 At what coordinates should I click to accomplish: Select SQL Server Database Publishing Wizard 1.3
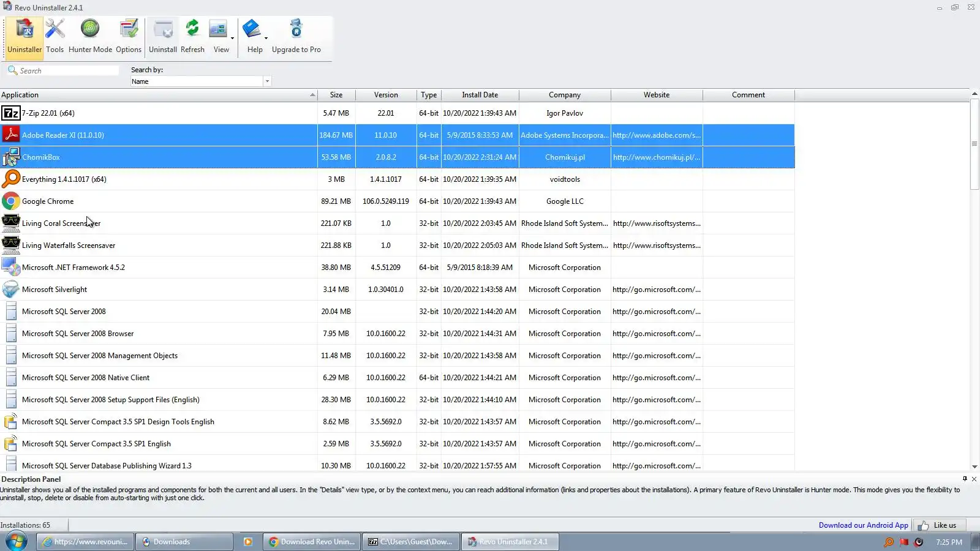(398, 464)
